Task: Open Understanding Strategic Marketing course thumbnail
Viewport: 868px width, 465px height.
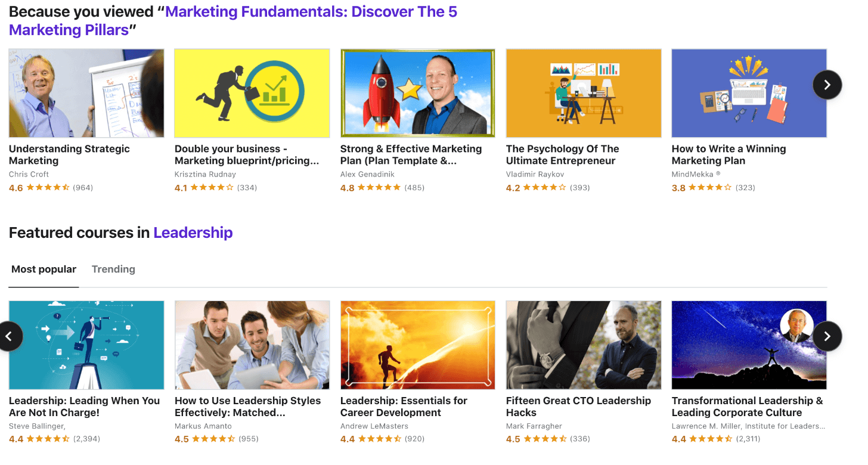Action: point(86,94)
